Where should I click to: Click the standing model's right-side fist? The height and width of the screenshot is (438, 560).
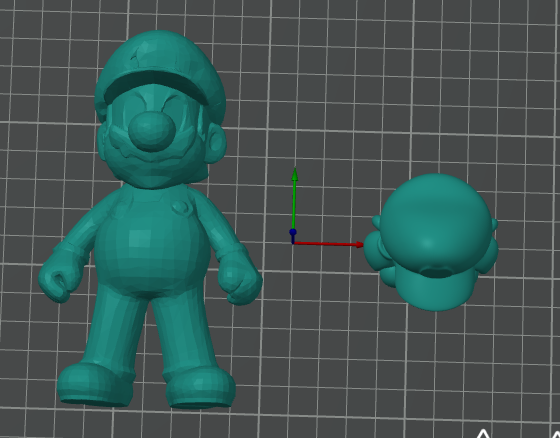pyautogui.click(x=241, y=282)
